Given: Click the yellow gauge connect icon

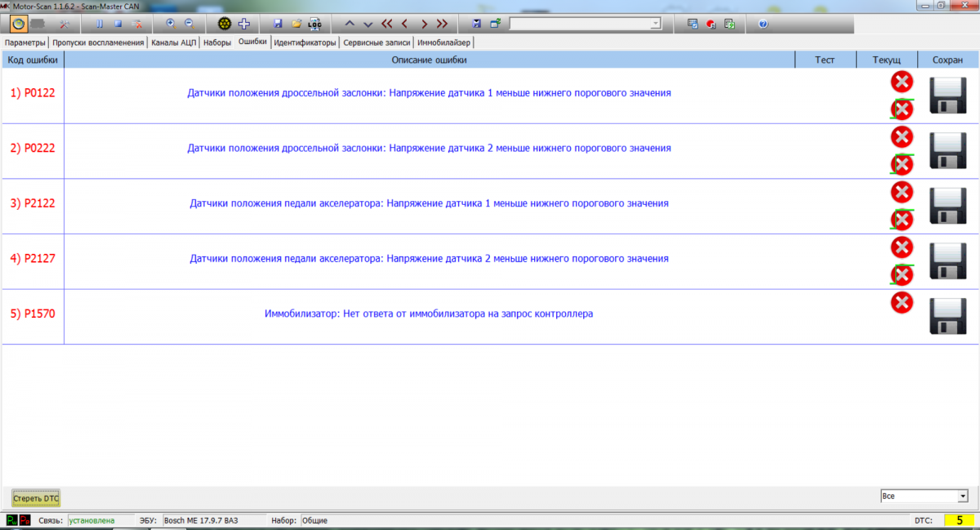Looking at the screenshot, I should (18, 24).
